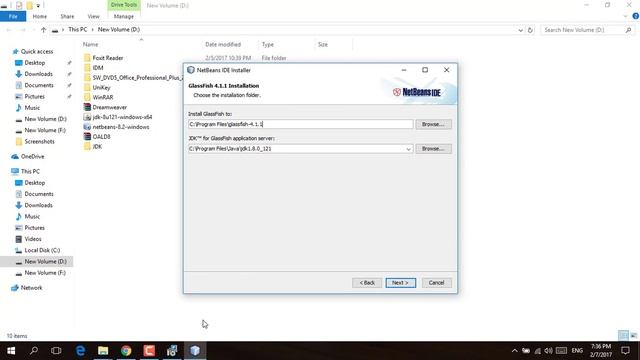This screenshot has width=640, height=360.
Task: Select the OALD8 archive file
Action: tap(101, 137)
